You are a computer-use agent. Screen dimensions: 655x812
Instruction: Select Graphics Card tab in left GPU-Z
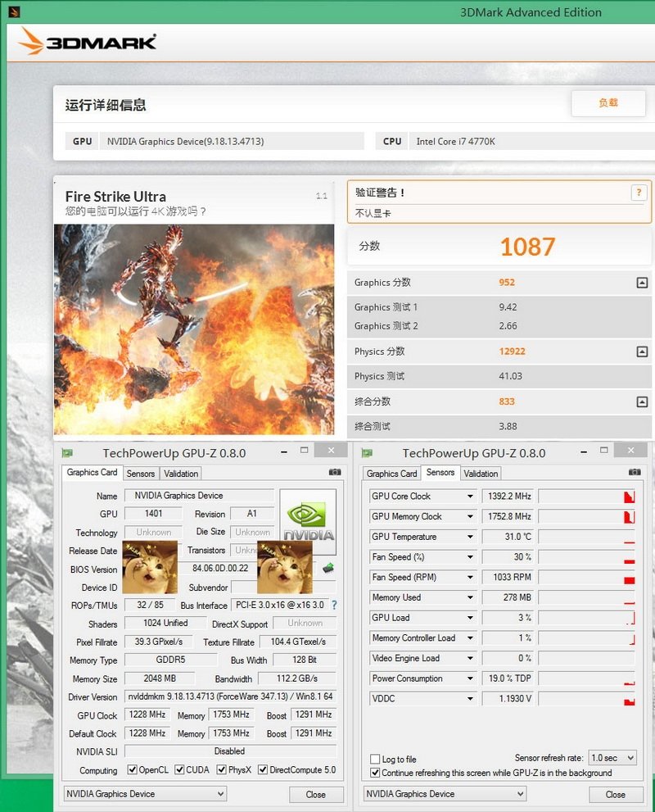(x=92, y=472)
